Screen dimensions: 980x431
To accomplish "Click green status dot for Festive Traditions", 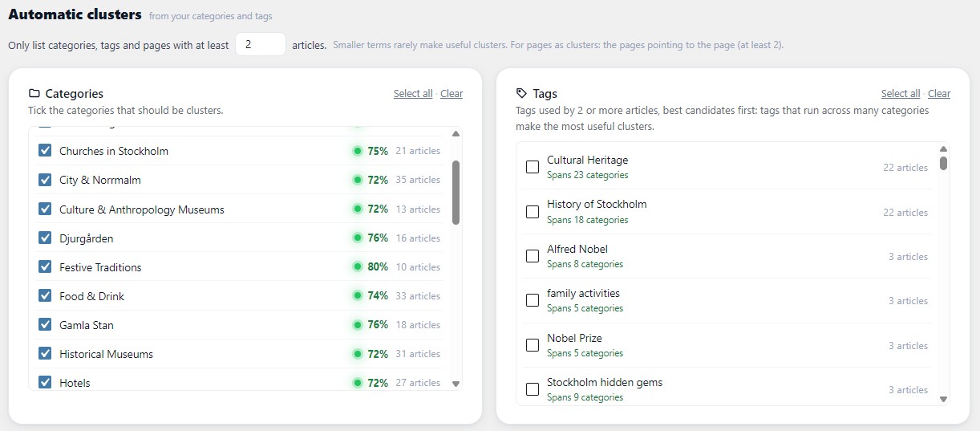I will [358, 266].
